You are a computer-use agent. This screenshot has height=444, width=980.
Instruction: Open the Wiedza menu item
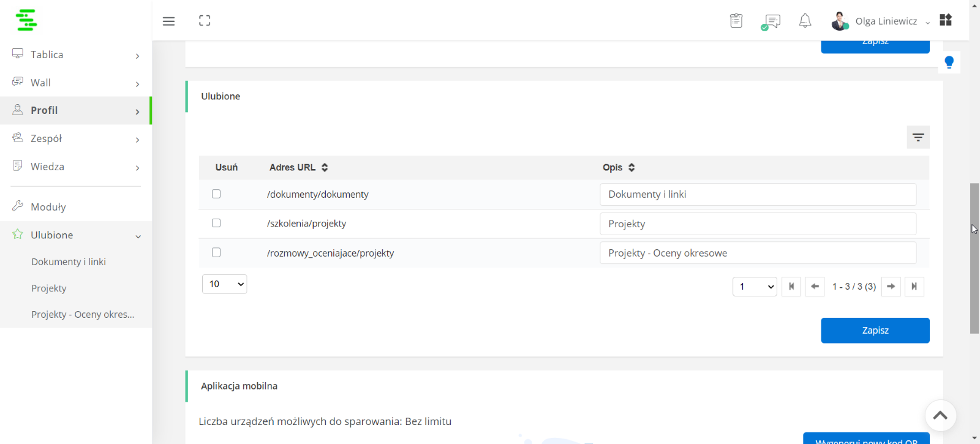(x=76, y=167)
